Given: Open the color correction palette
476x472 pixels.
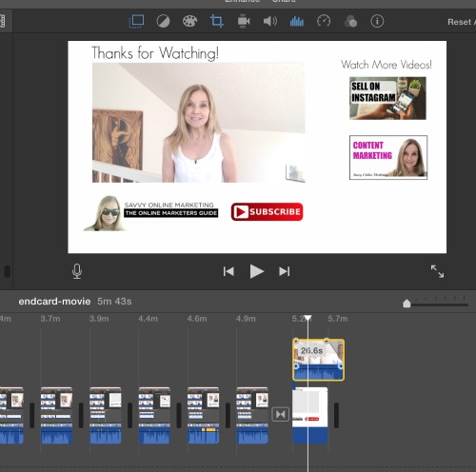Looking at the screenshot, I should 189,22.
